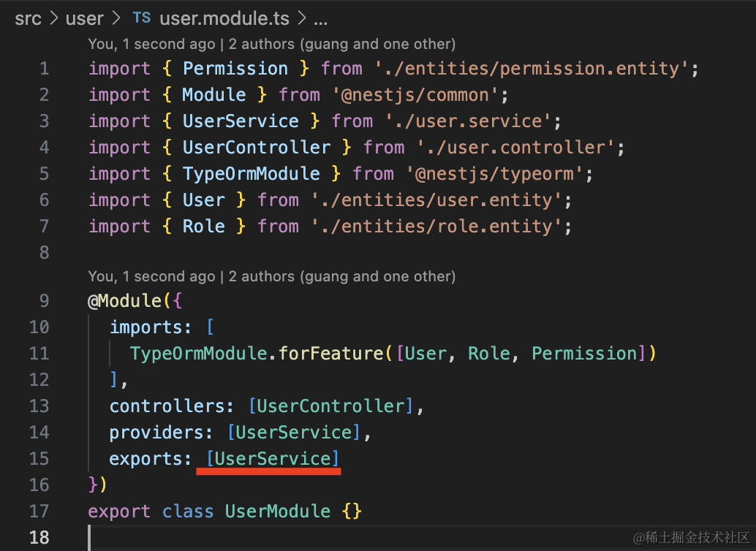Click the './entities/permission.entity' import string
Image resolution: width=756 pixels, height=551 pixels.
(x=532, y=69)
